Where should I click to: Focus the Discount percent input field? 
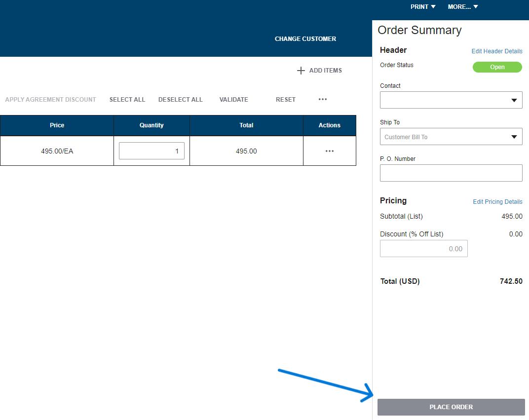click(424, 249)
